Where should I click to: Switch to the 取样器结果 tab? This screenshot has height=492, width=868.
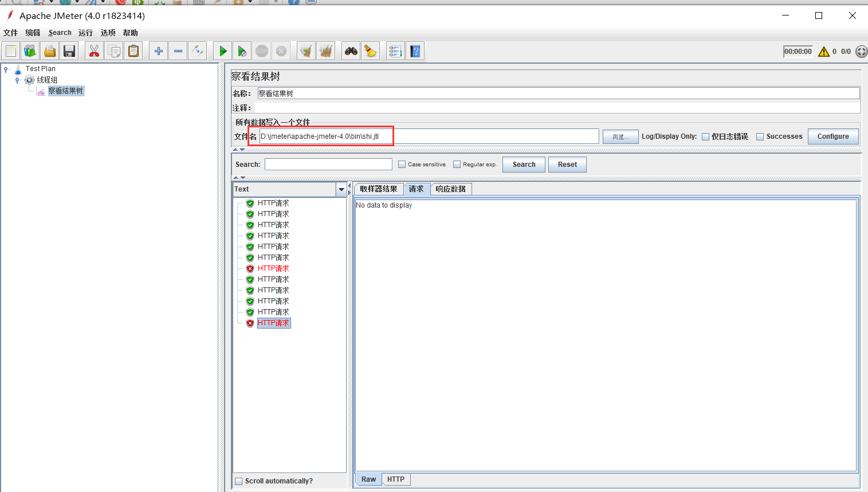point(379,189)
